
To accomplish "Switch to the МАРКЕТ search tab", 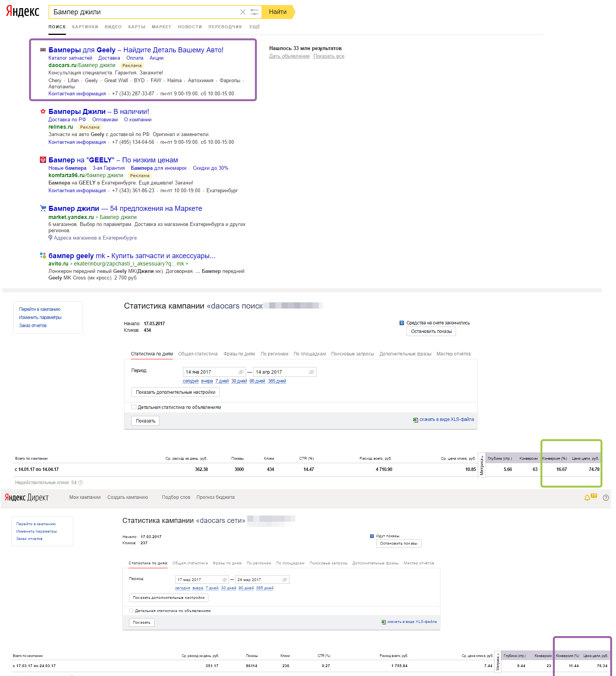I will [x=162, y=27].
